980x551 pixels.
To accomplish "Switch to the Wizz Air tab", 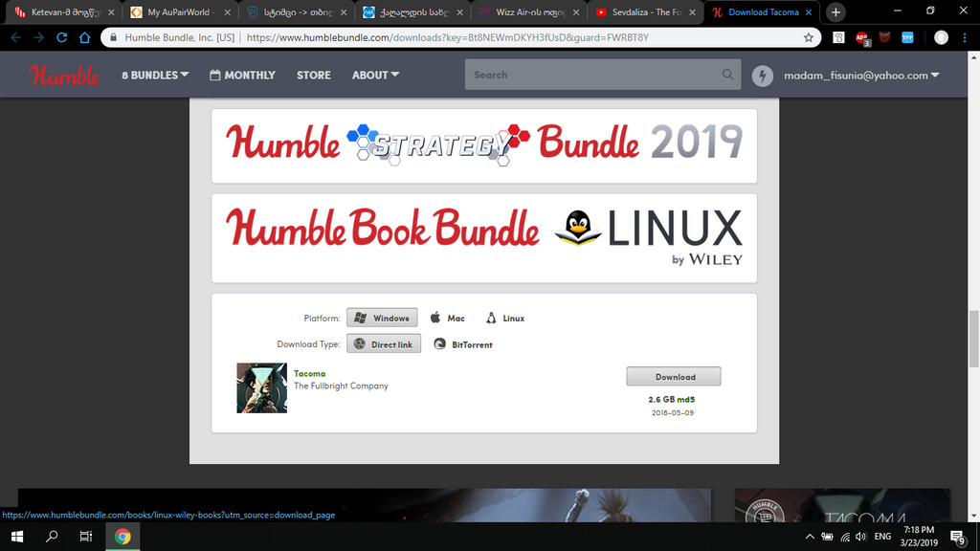I will click(528, 11).
